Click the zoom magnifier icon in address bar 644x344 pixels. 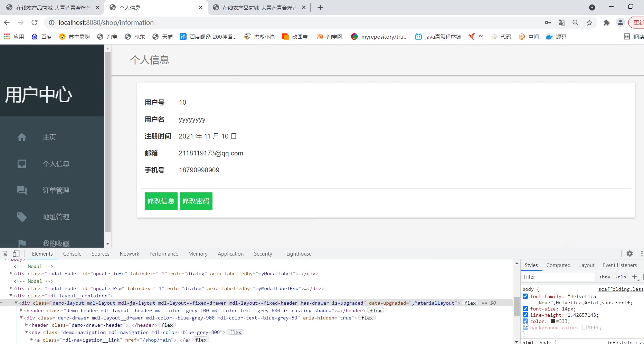coord(576,22)
